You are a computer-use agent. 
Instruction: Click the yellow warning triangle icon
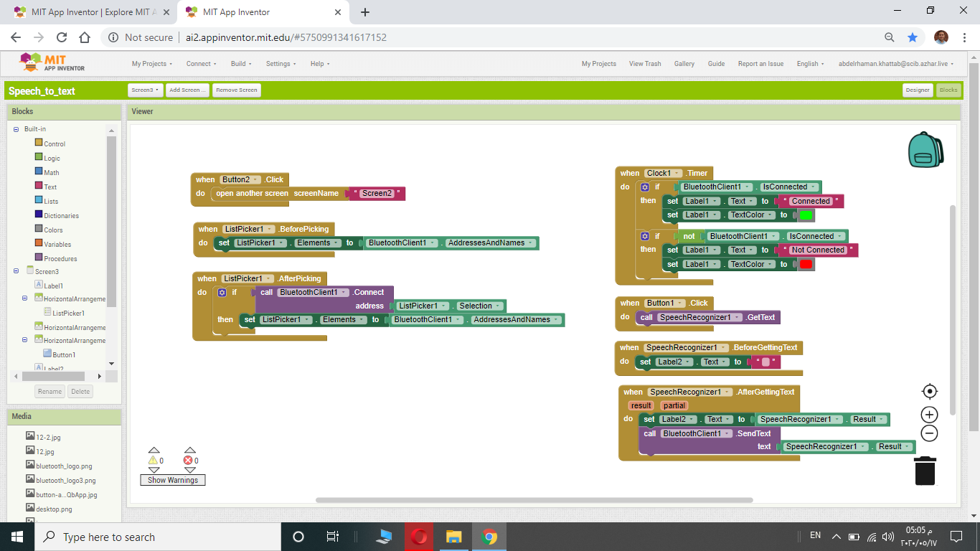[x=153, y=461]
